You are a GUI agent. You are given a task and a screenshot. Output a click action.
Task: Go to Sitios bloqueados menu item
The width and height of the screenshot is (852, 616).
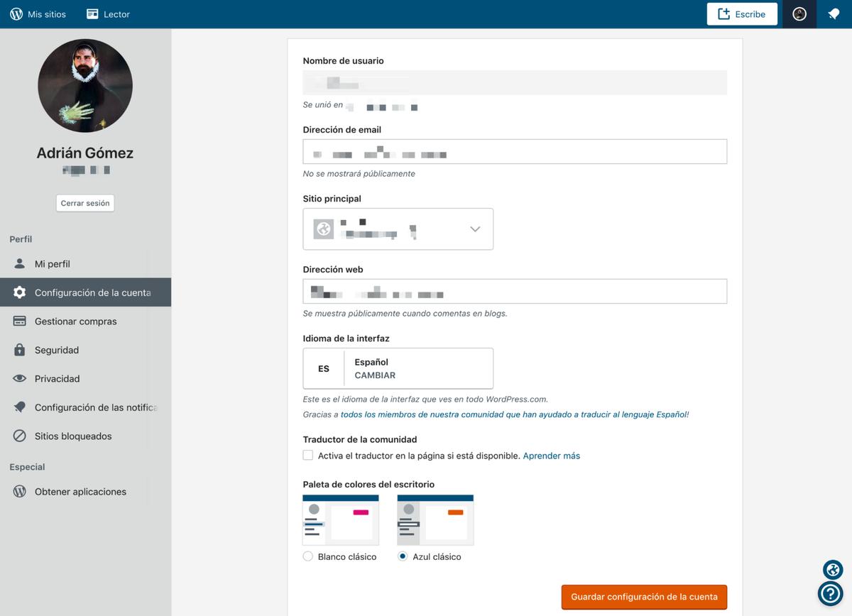(x=73, y=436)
